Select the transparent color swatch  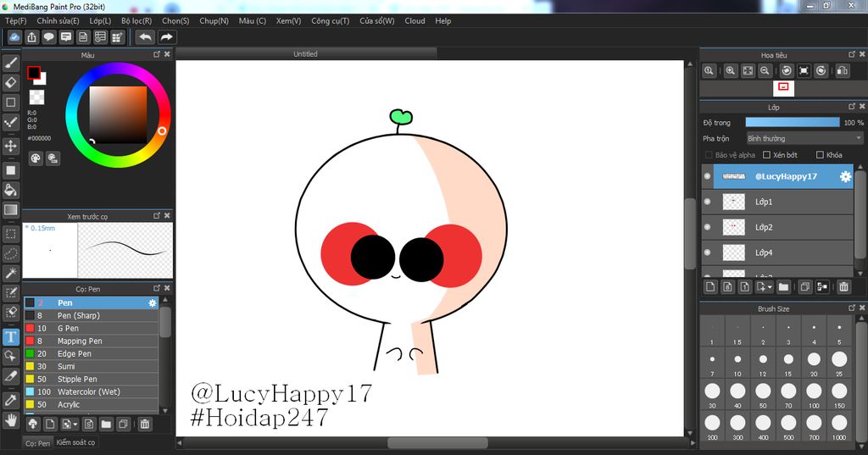click(x=36, y=97)
